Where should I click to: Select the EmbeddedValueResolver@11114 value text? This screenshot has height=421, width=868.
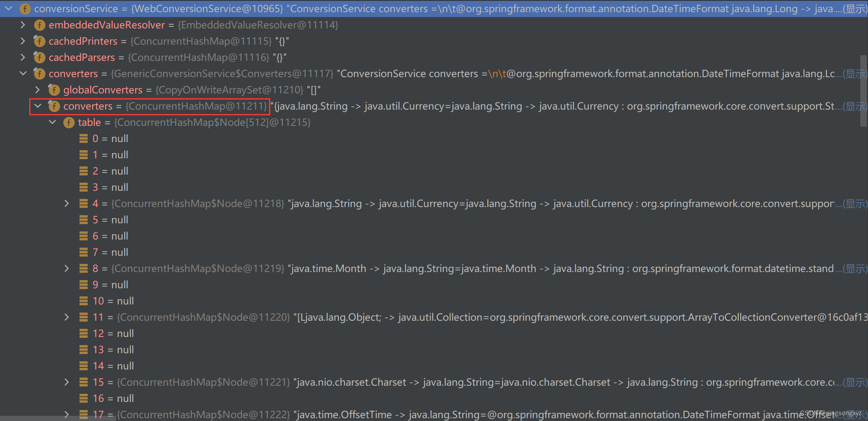pos(258,25)
